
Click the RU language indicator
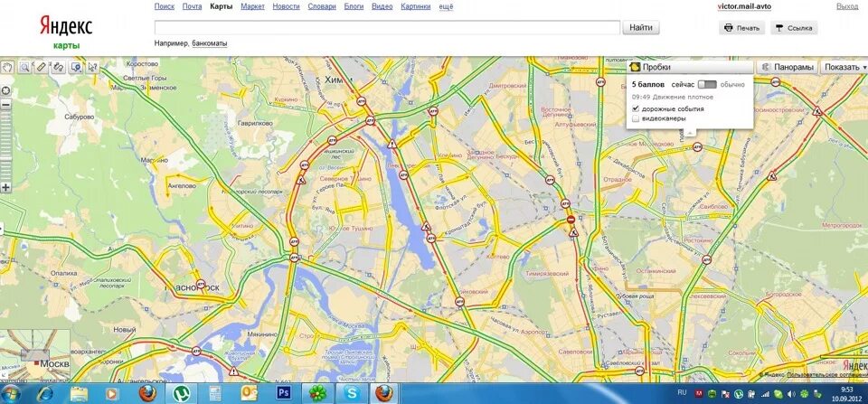(683, 393)
